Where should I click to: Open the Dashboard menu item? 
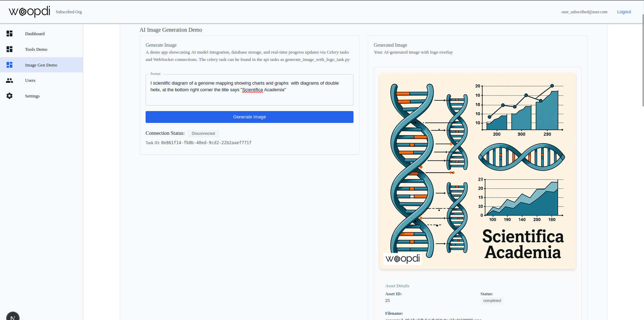(x=35, y=34)
